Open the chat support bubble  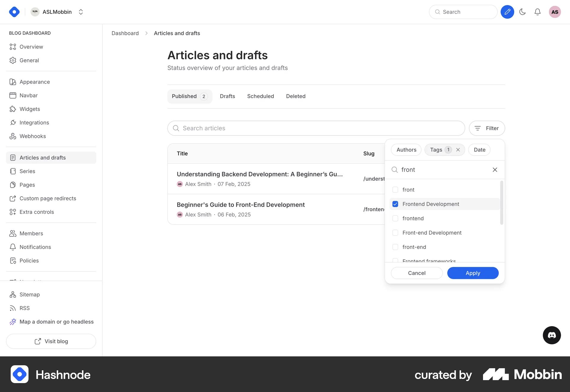tap(552, 335)
